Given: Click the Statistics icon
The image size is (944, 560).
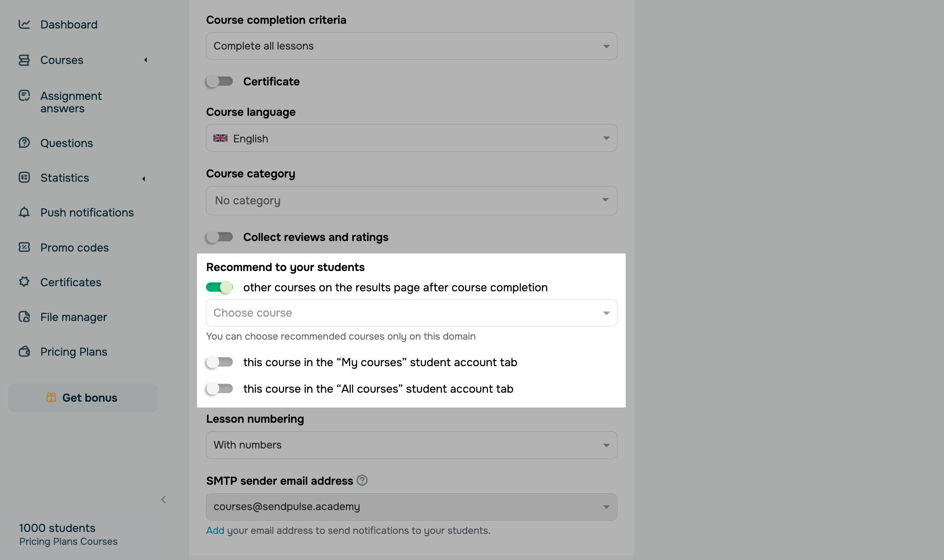Looking at the screenshot, I should pos(24,177).
